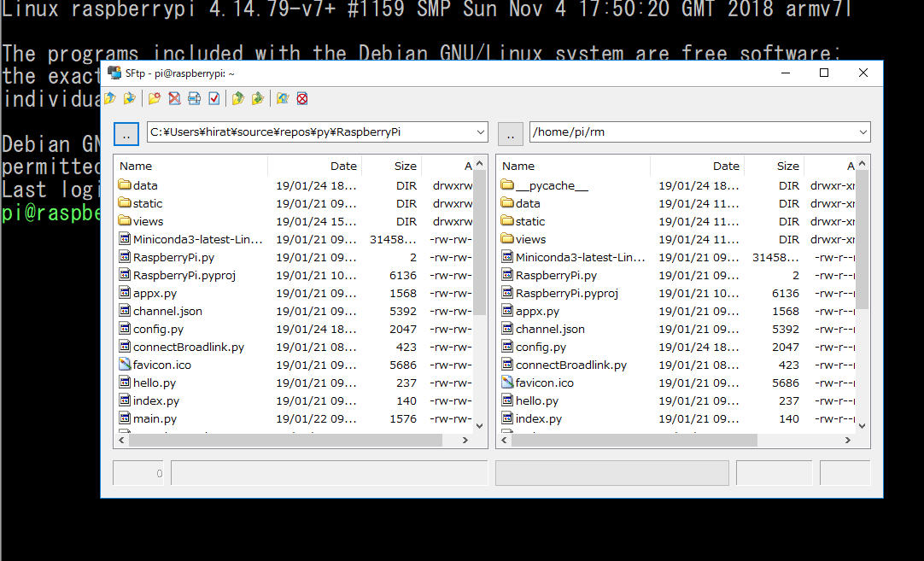Maximize the SFtp window
Screen dimensions: 924x561
tap(824, 73)
